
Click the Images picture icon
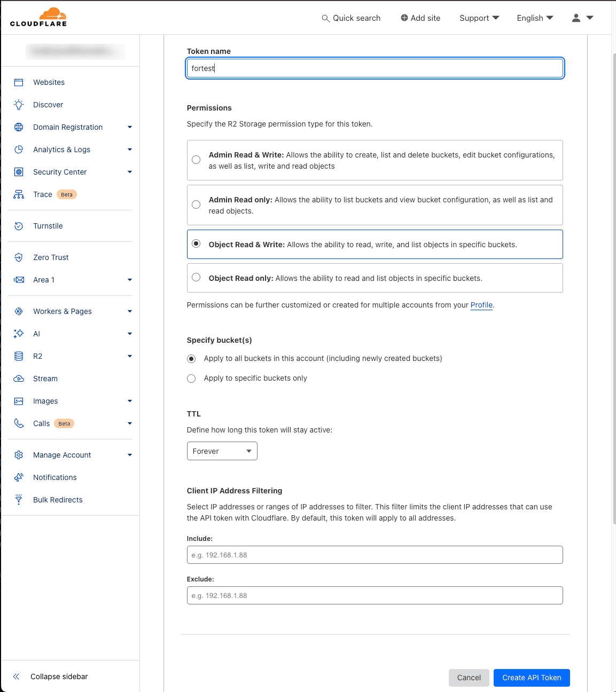[19, 401]
